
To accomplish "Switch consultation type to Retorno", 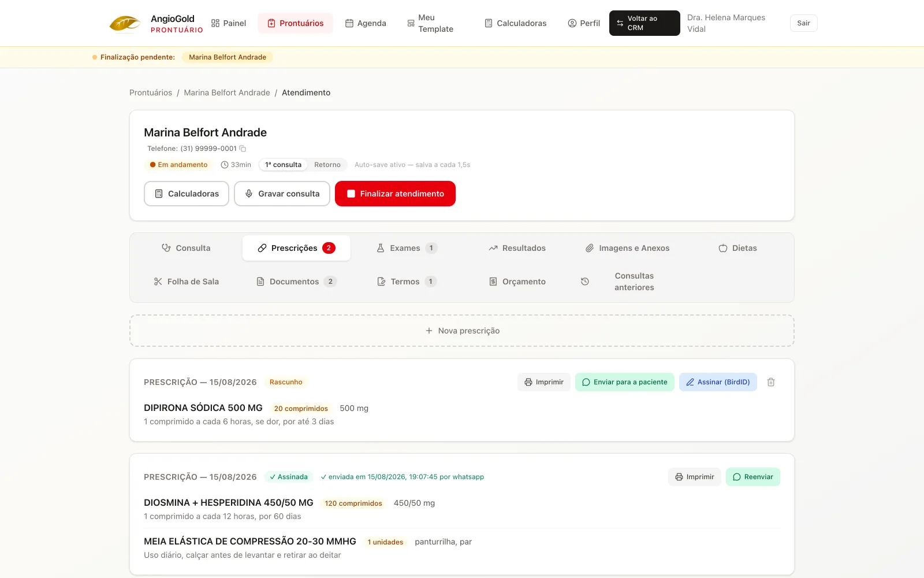I will (x=327, y=165).
